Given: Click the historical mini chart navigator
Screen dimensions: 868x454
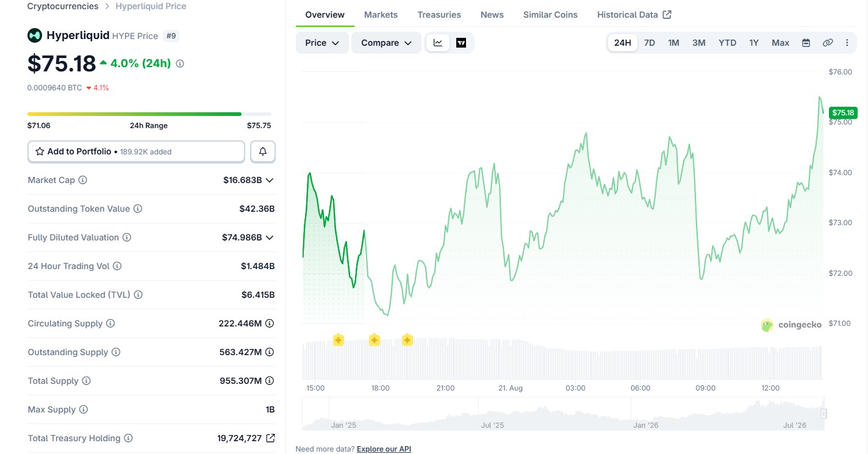Looking at the screenshot, I should tap(564, 414).
